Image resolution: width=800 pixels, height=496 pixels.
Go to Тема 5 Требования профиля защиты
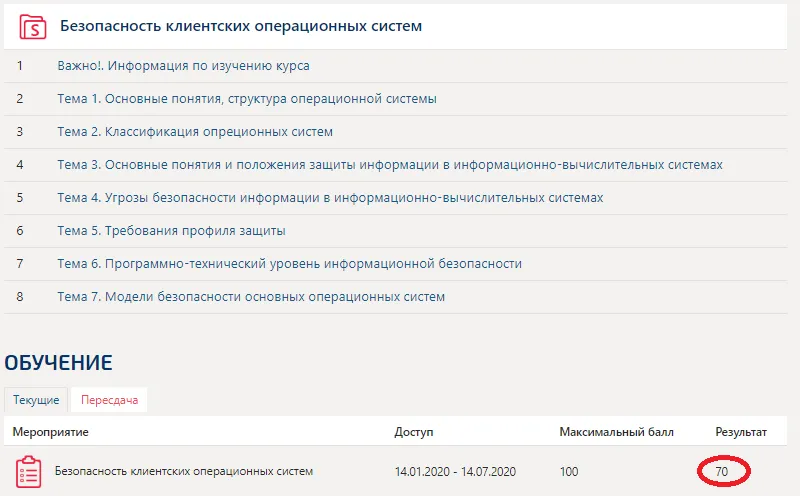[x=172, y=231]
